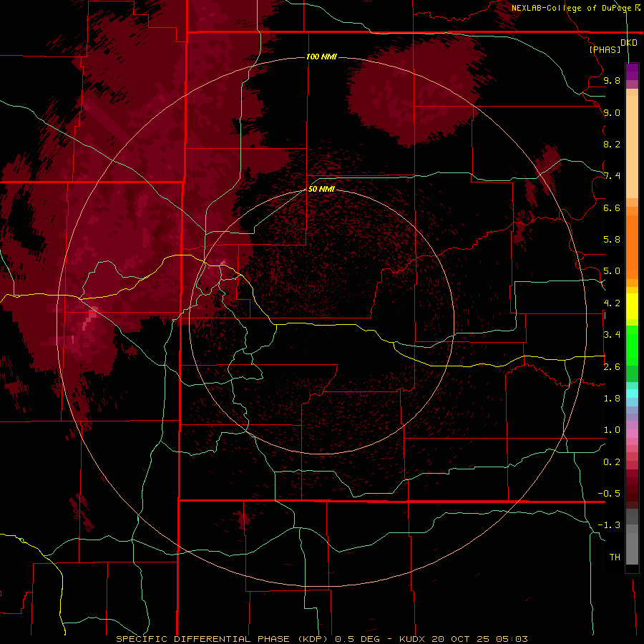
Task: Click the KUDX station identifier in the caption
Action: pyautogui.click(x=413, y=639)
